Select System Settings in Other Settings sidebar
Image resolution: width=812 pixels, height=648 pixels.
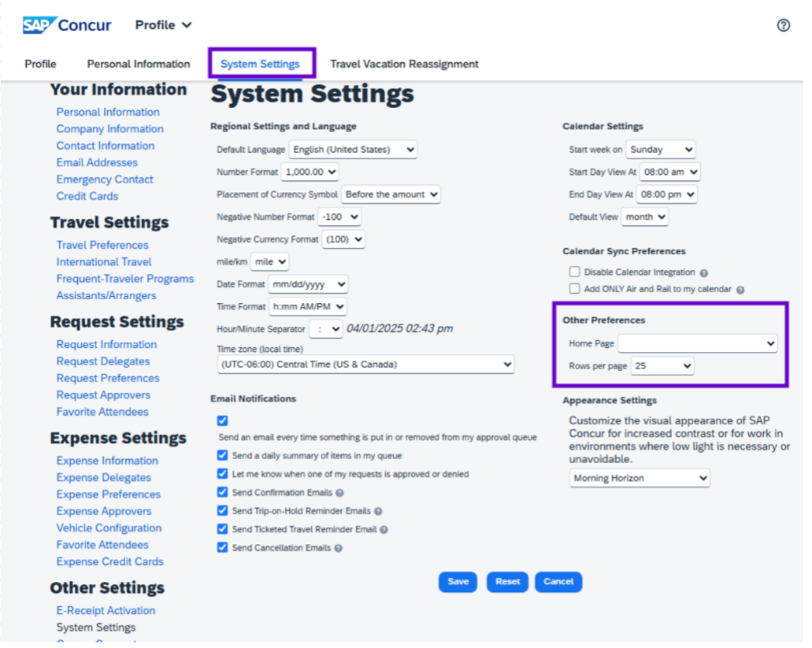[x=96, y=628]
